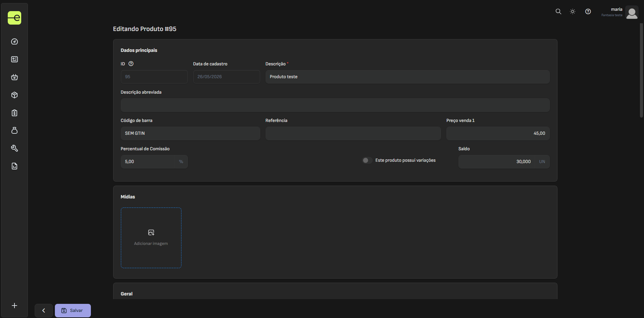Image resolution: width=644 pixels, height=318 pixels.
Task: Expand the sidebar plus button
Action: pos(14,306)
